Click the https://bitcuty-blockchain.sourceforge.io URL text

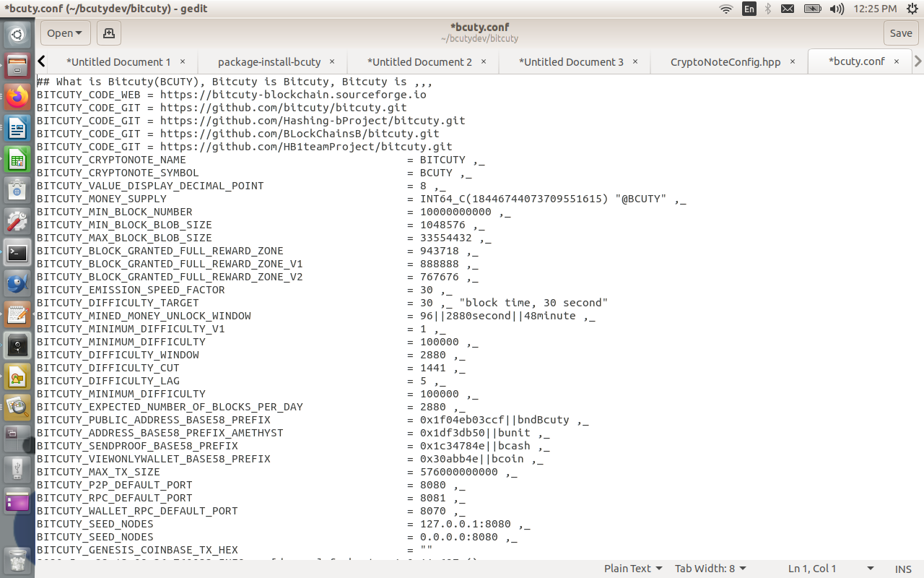point(293,95)
